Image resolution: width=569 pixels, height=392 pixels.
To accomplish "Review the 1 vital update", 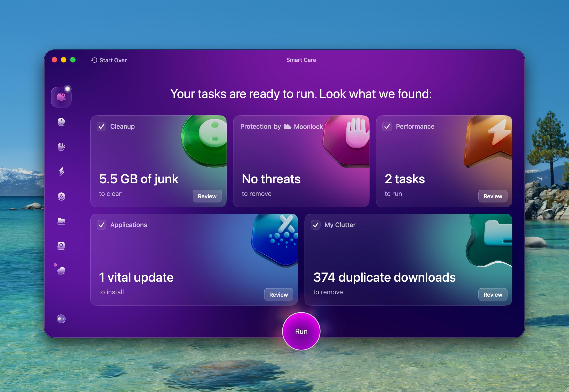I will click(278, 294).
